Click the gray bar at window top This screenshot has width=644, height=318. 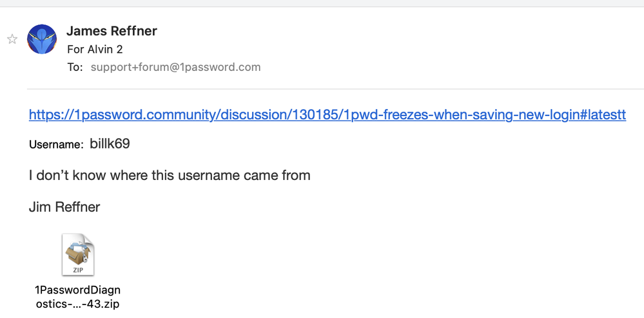322,3
